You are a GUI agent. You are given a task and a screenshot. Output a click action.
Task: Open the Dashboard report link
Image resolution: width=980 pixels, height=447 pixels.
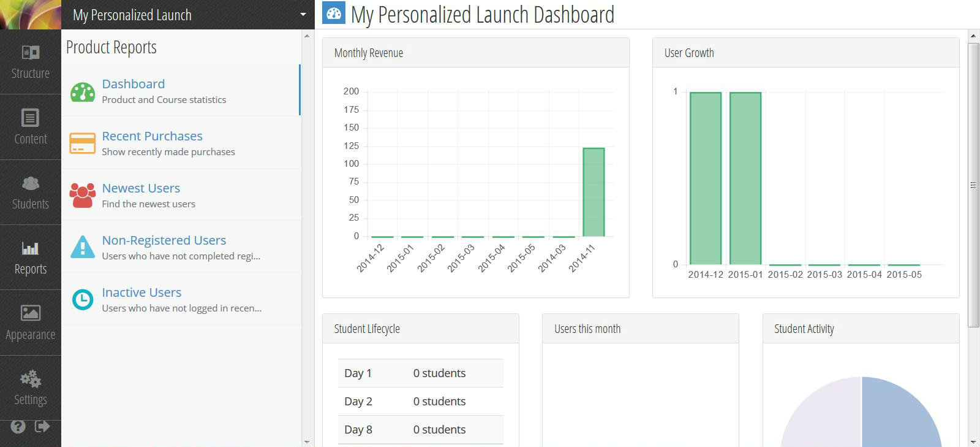click(x=134, y=84)
